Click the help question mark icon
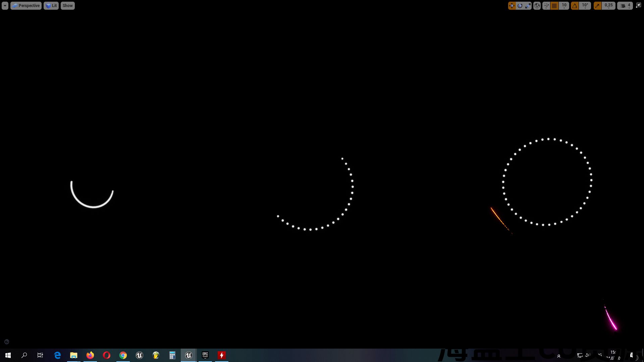Screen dimensions: 644x362 [x=7, y=342]
